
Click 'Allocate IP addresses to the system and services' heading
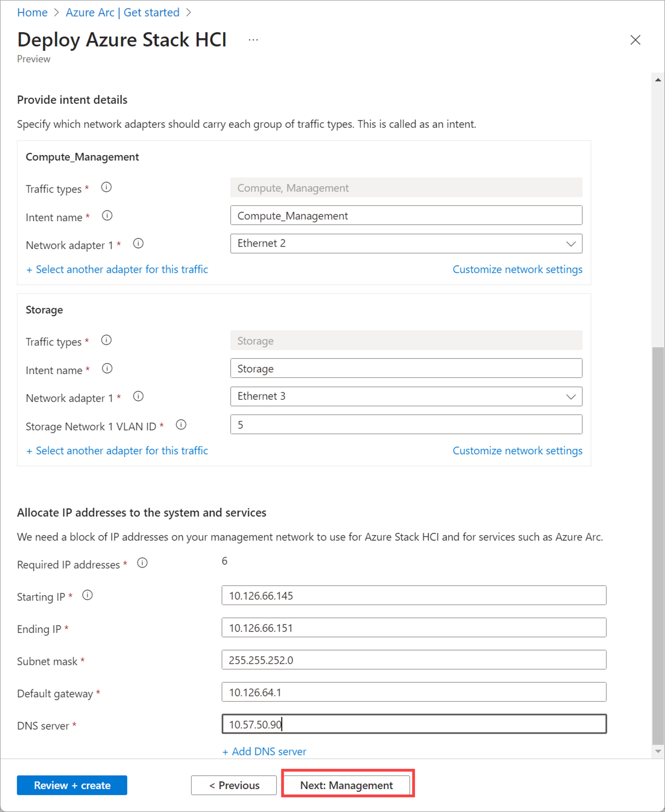coord(142,513)
